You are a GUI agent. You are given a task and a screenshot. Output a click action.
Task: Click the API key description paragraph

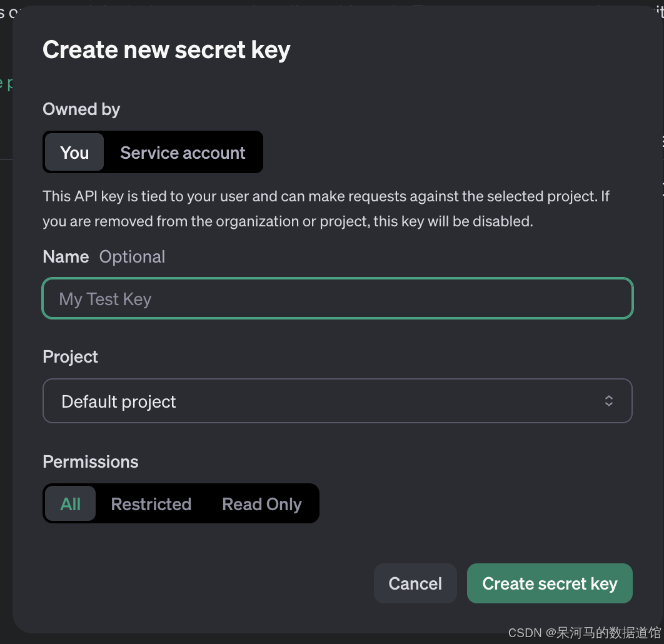(x=325, y=209)
